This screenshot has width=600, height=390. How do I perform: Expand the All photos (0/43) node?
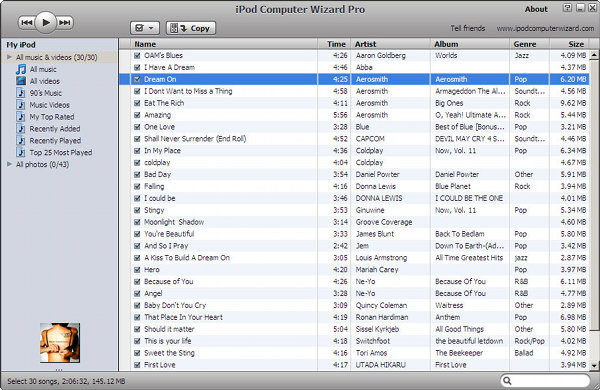9,164
